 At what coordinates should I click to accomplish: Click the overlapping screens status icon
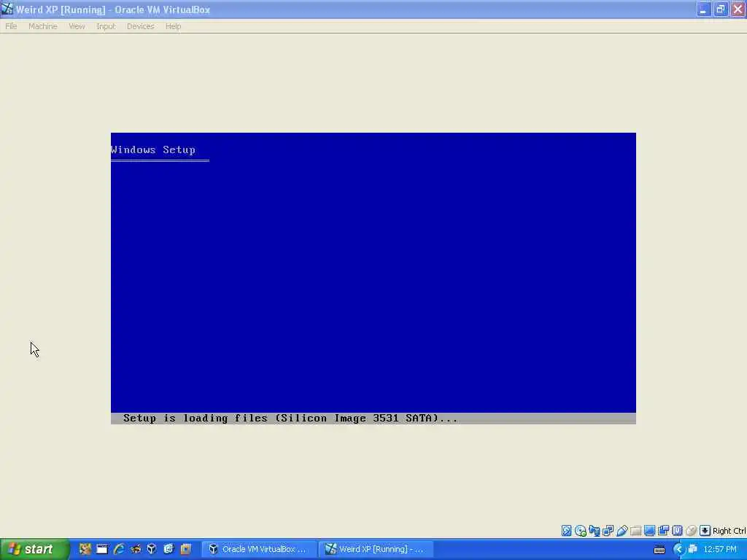pyautogui.click(x=608, y=531)
